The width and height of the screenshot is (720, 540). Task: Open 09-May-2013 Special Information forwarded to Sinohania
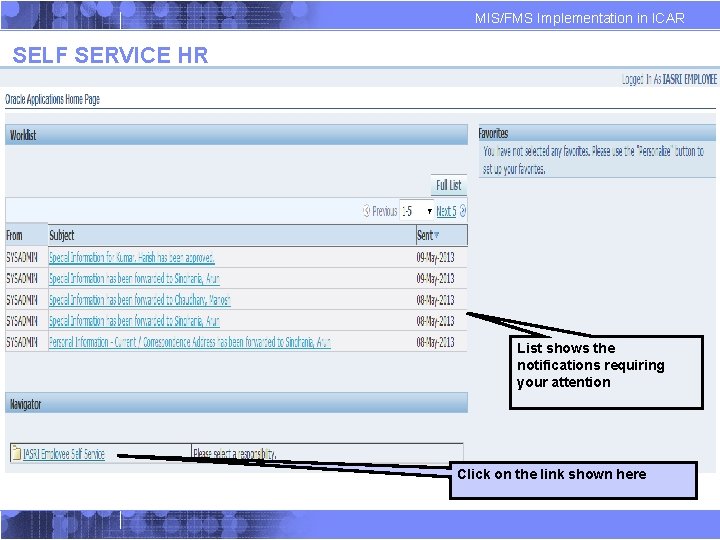click(x=134, y=279)
